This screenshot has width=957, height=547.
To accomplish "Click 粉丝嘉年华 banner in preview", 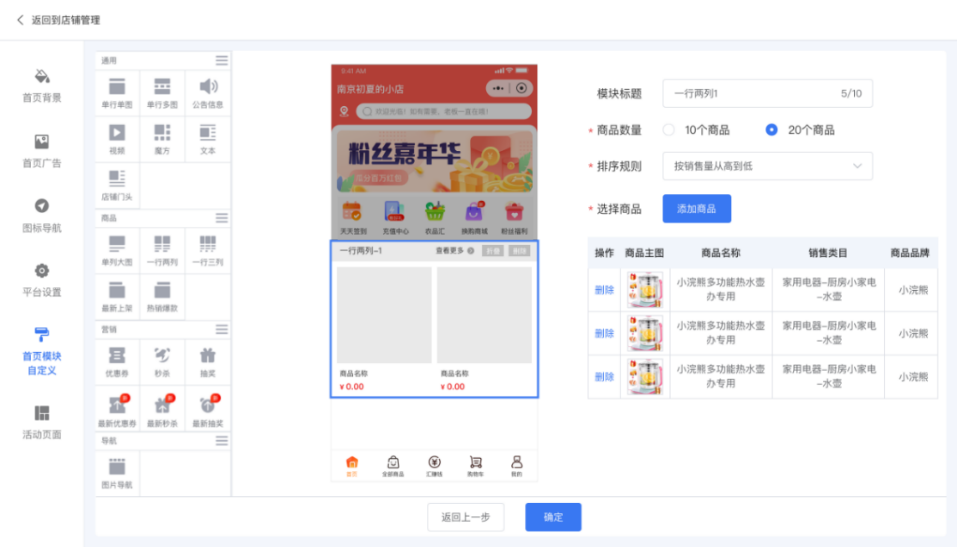I will pos(435,161).
